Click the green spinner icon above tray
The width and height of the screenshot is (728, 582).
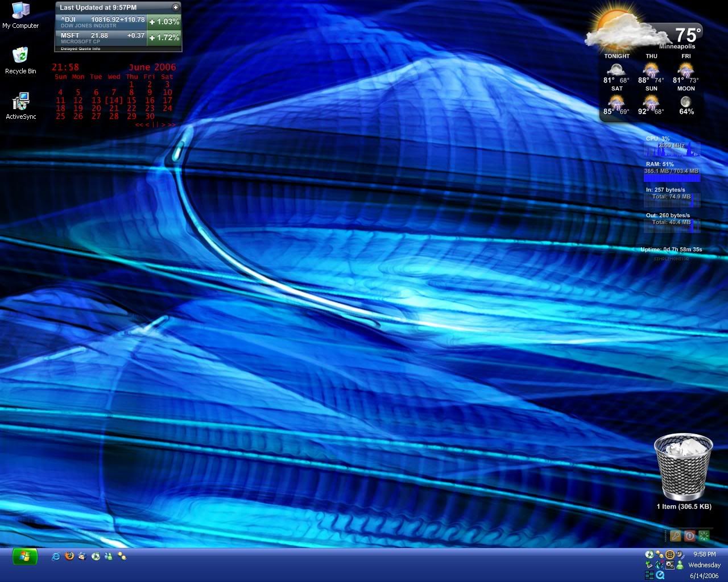704,535
